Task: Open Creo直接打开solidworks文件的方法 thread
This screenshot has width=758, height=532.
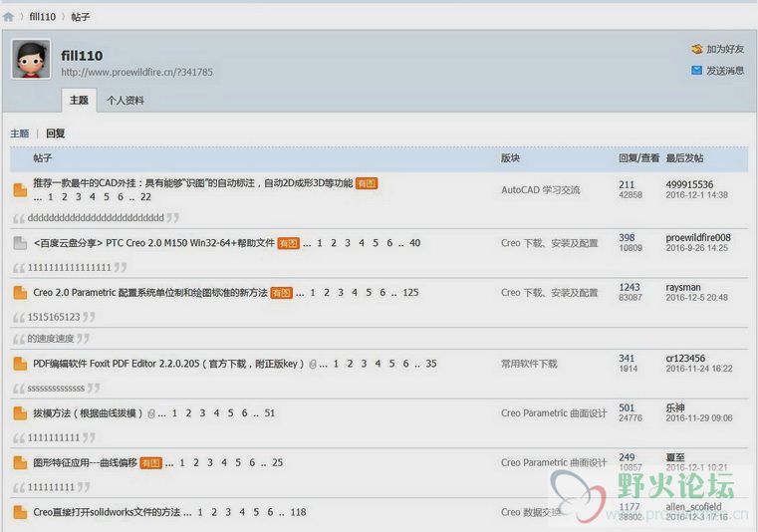Action: click(107, 512)
